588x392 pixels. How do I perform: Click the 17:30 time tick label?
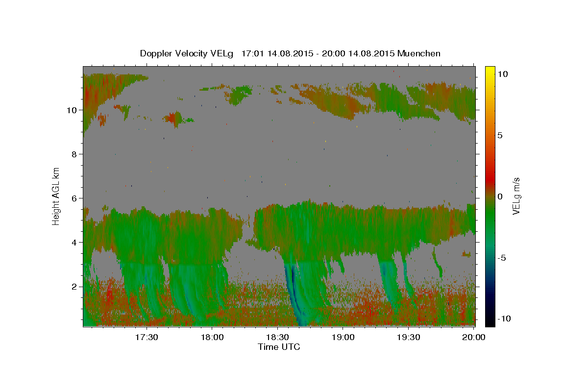pos(147,337)
